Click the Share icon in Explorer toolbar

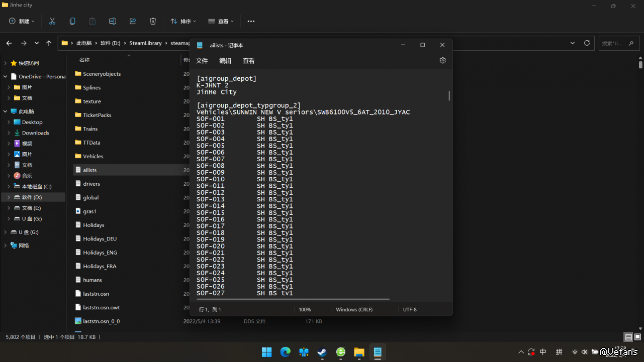click(x=133, y=21)
